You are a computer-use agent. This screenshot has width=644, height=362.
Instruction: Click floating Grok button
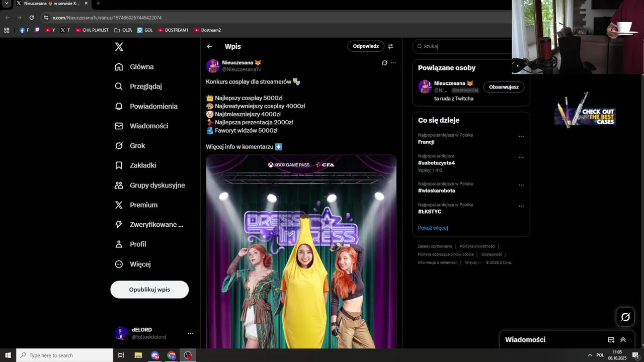[625, 317]
